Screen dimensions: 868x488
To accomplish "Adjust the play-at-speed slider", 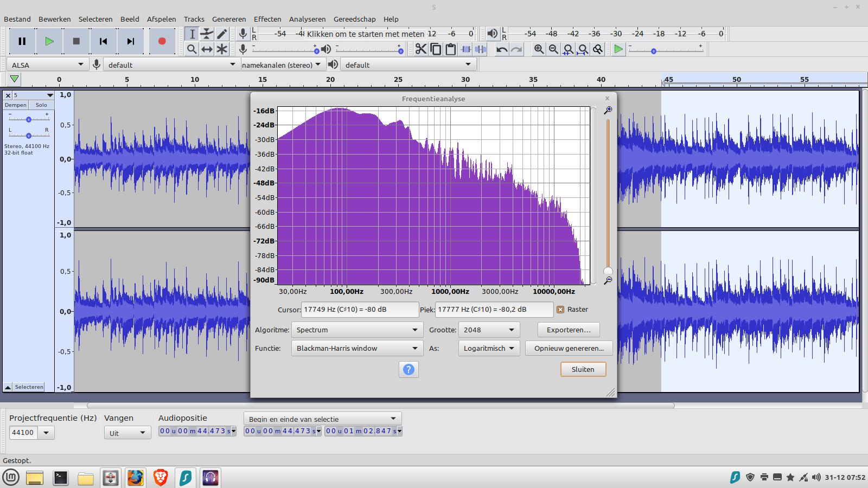I will point(666,50).
